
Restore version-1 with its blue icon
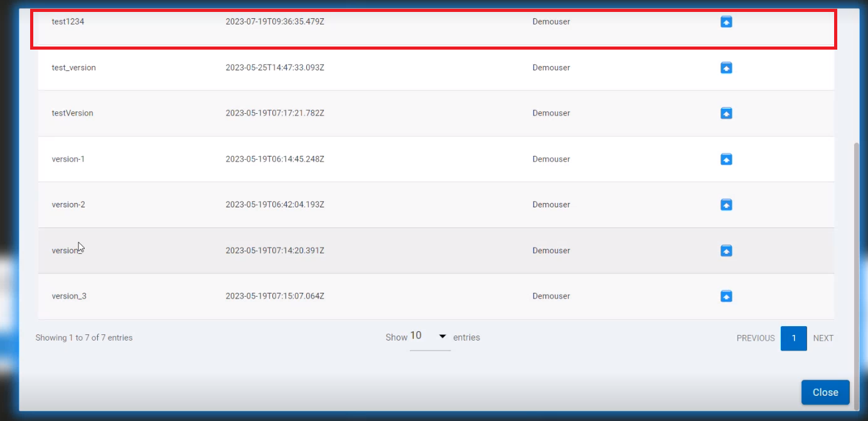[726, 159]
